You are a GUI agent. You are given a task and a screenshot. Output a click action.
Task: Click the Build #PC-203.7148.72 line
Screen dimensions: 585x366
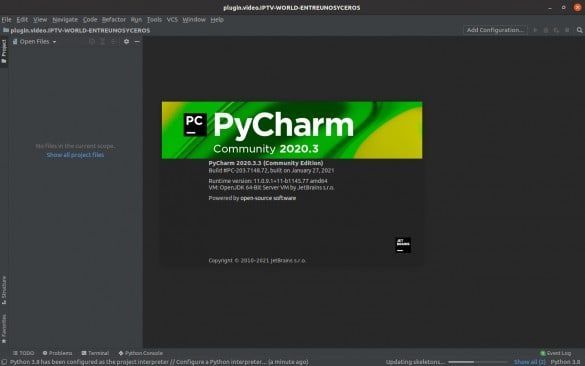tap(271, 171)
